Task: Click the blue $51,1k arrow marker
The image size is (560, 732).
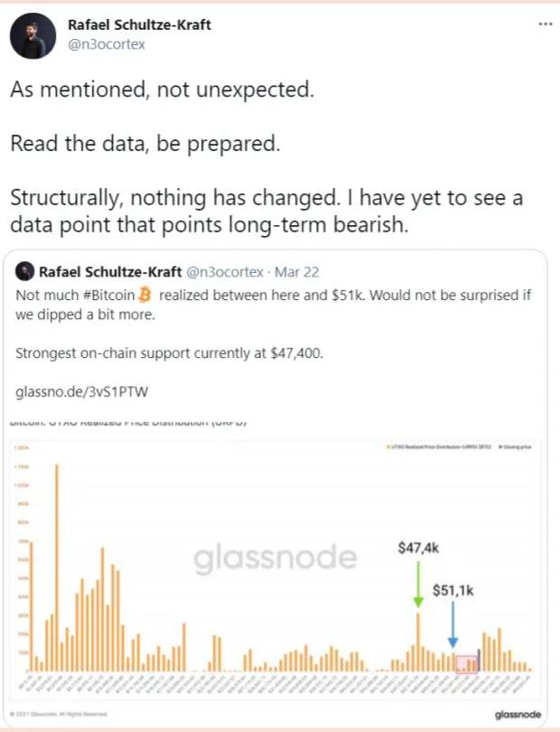Action: pyautogui.click(x=453, y=624)
